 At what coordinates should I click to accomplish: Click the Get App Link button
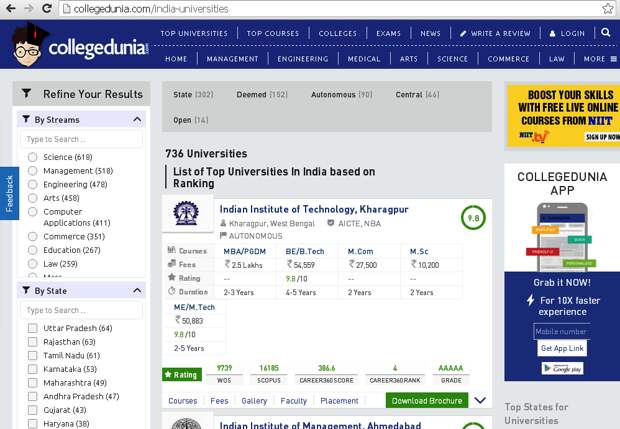[562, 348]
